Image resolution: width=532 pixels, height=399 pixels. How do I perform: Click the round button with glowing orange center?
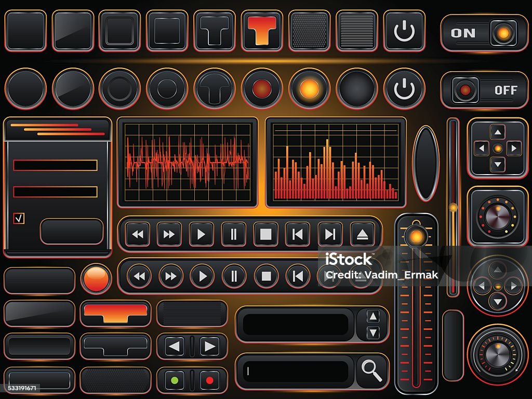pos(309,89)
